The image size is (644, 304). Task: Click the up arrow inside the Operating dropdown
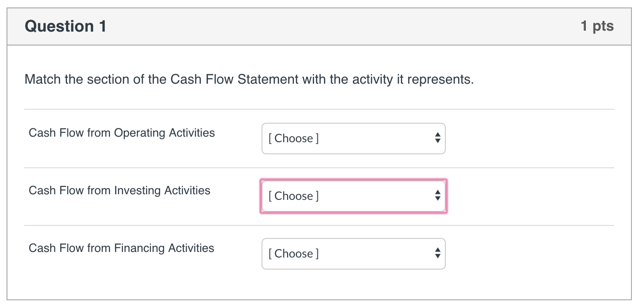438,136
